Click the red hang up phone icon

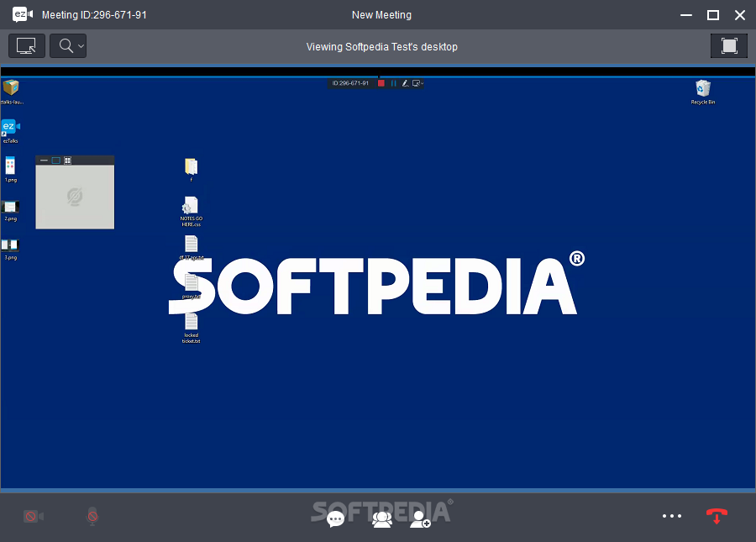[717, 516]
